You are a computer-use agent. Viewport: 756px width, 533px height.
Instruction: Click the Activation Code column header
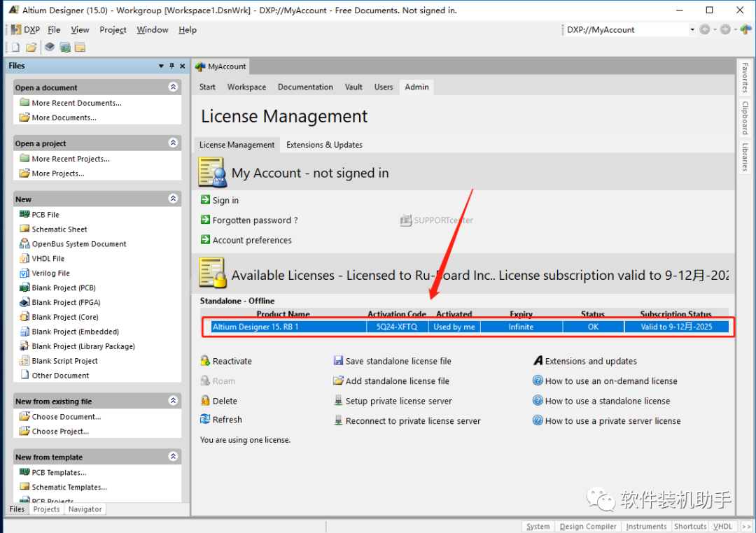coord(397,314)
